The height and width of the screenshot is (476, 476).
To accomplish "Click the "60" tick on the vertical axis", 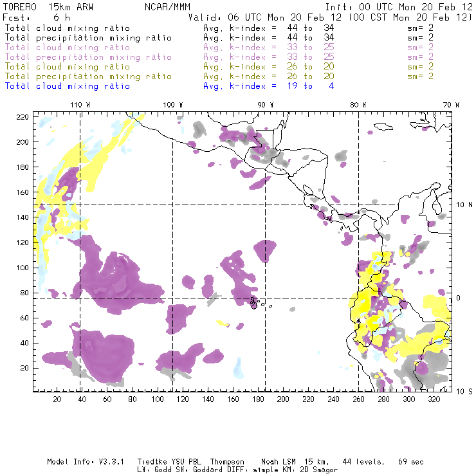I will [x=24, y=318].
